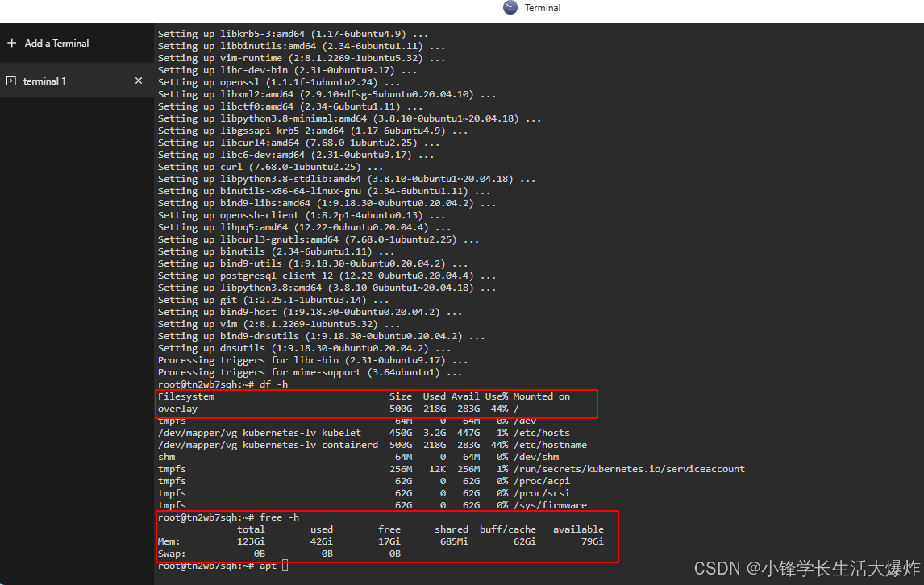This screenshot has width=924, height=585.
Task: Click the df -h command text
Action: coord(274,384)
